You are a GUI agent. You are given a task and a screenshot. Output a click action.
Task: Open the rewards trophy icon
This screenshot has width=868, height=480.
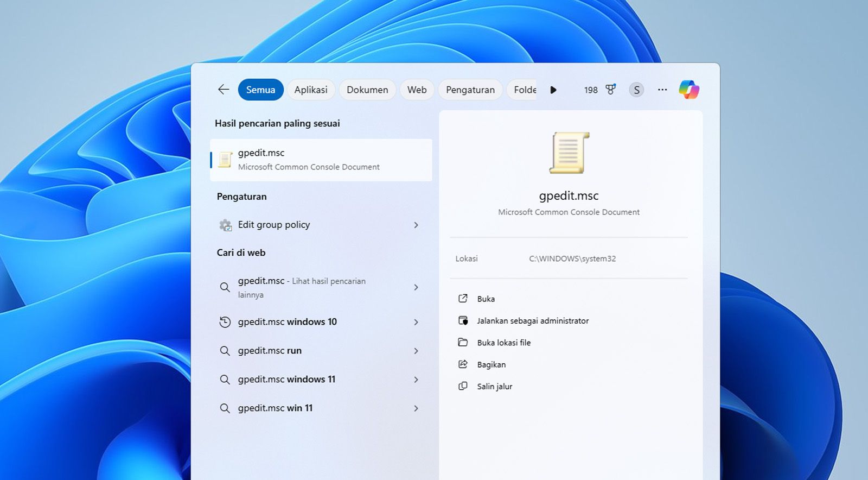[x=610, y=90]
